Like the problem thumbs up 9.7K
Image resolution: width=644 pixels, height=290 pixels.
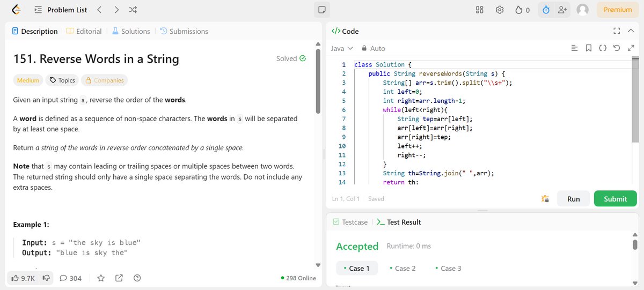pos(23,278)
